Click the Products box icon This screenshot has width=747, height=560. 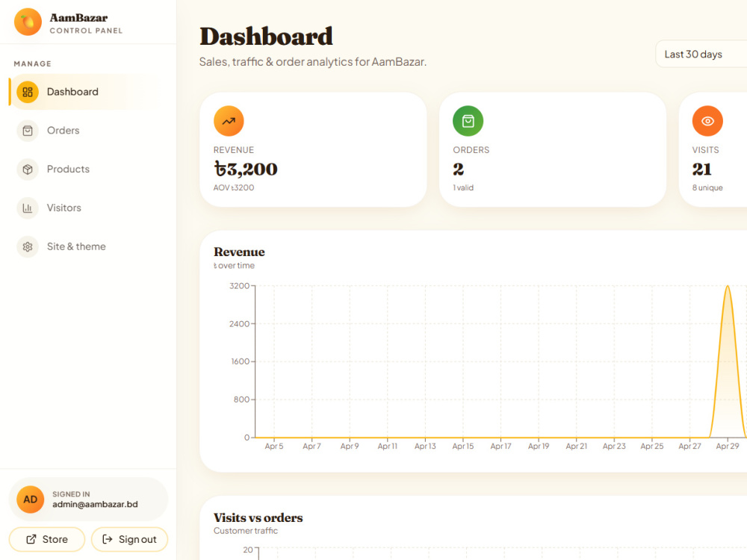tap(28, 169)
